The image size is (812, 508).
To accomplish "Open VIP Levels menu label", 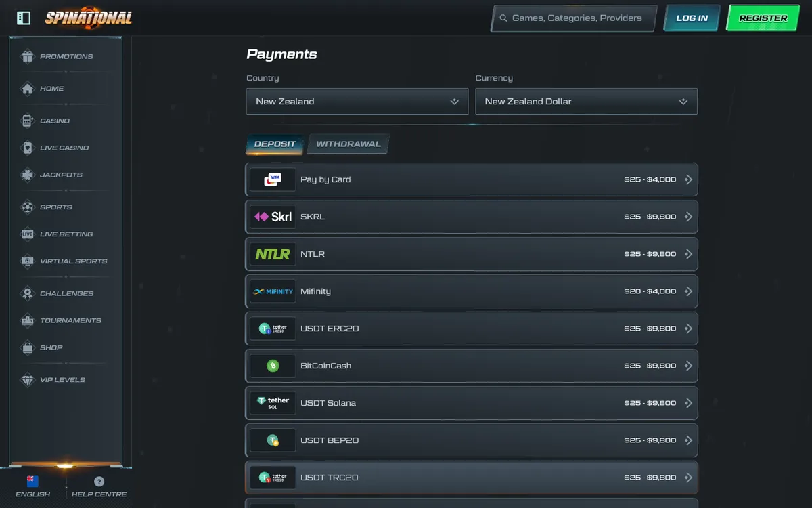I will pyautogui.click(x=62, y=380).
